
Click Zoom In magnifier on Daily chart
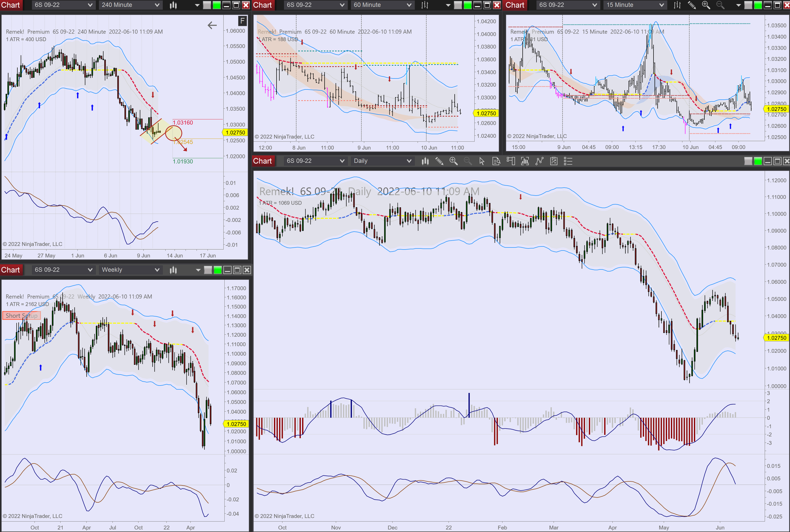(x=453, y=161)
